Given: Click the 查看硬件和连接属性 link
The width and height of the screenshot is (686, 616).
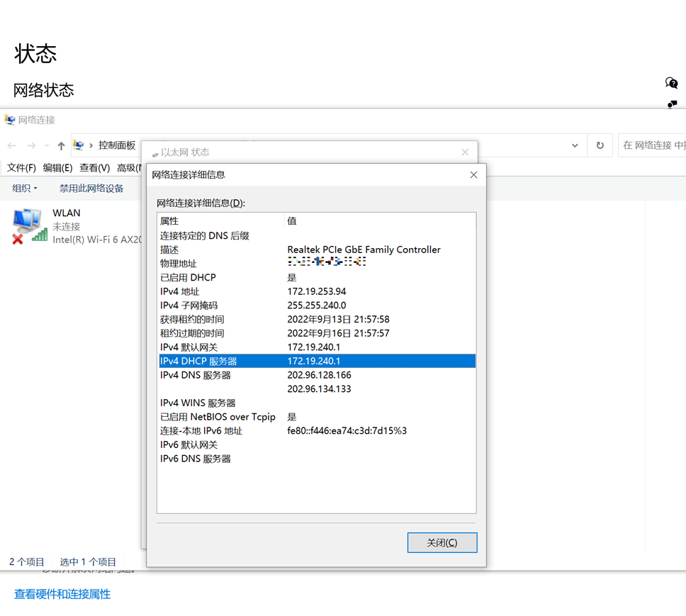Looking at the screenshot, I should 62,594.
